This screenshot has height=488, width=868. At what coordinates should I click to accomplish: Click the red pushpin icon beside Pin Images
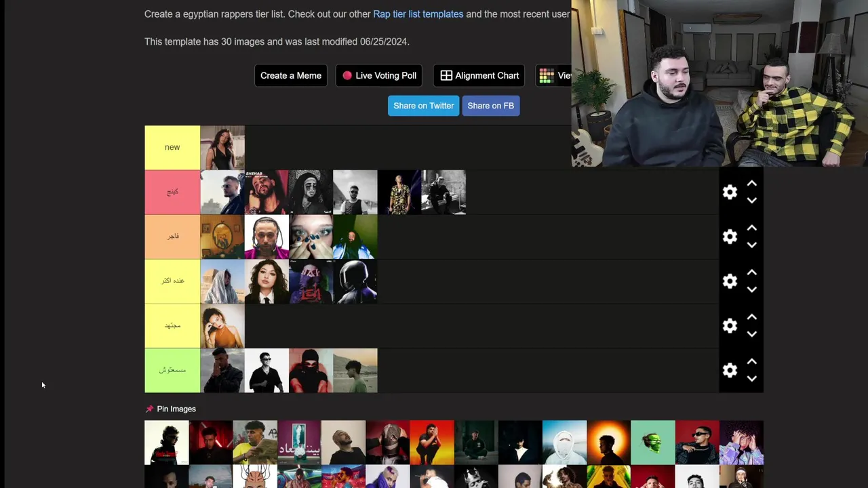click(x=149, y=409)
